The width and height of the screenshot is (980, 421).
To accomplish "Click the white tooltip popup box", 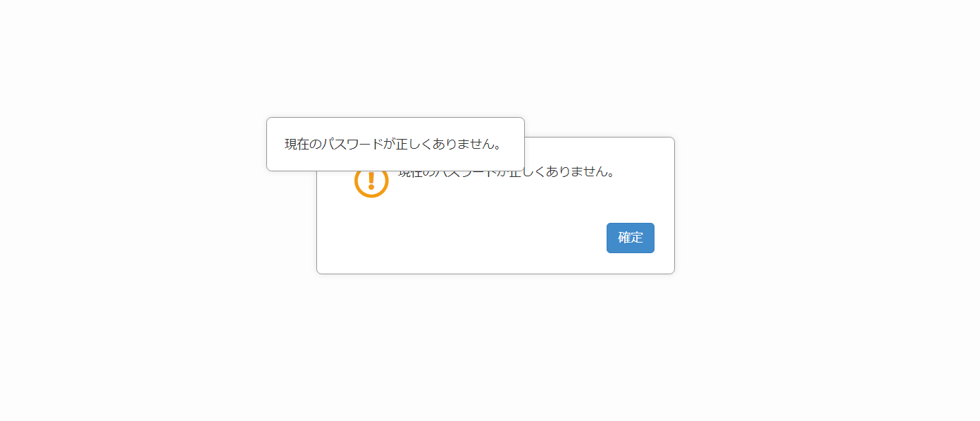I will coord(395,144).
